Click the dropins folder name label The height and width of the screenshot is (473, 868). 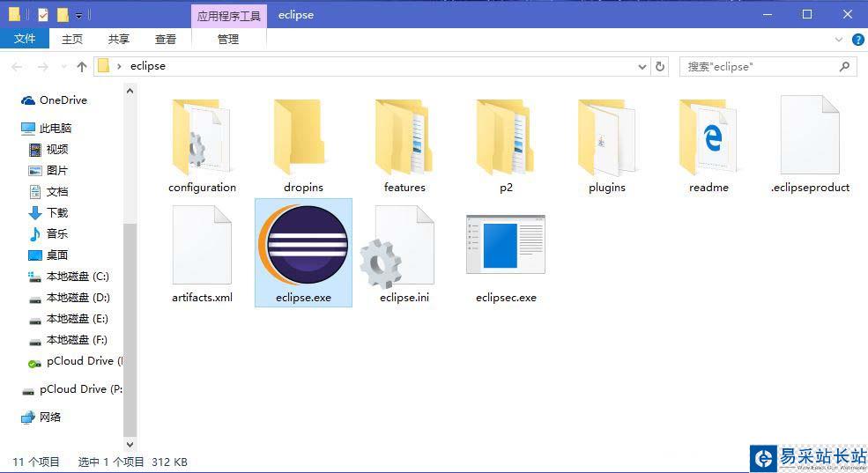point(303,188)
